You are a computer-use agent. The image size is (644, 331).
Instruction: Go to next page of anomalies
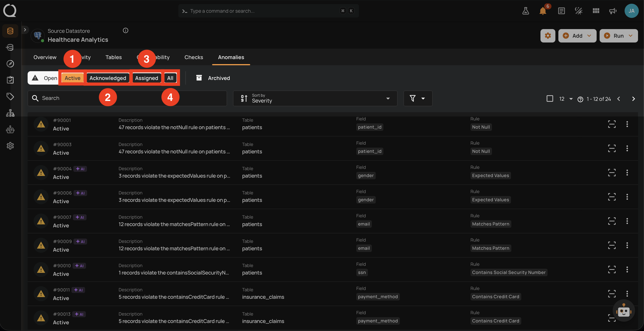634,99
